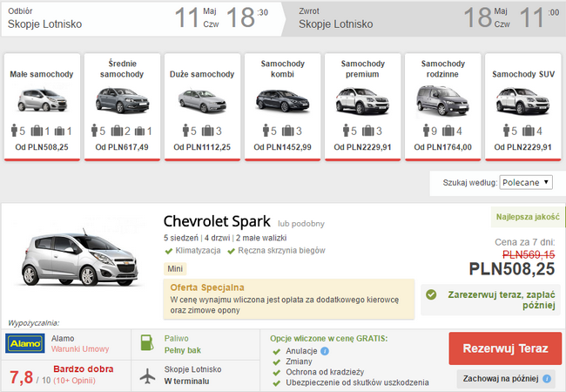Click the Od PLN508,25 price
The height and width of the screenshot is (392, 566).
tap(42, 147)
